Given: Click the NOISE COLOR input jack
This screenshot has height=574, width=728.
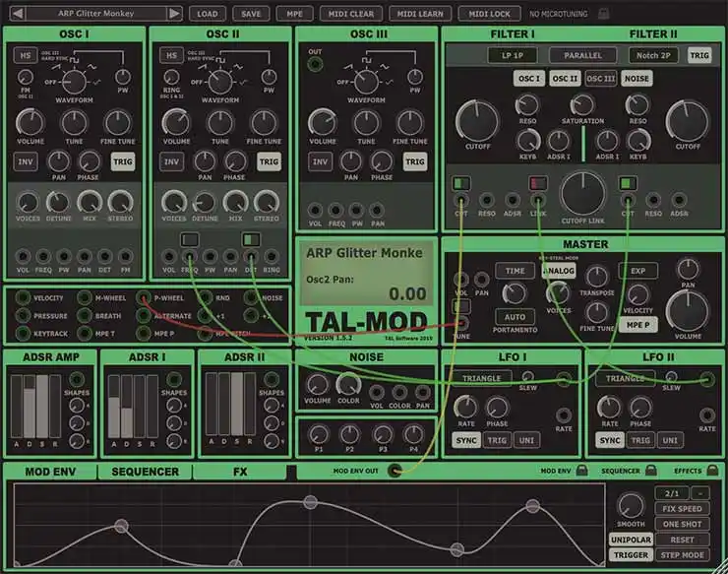Looking at the screenshot, I should click(399, 392).
